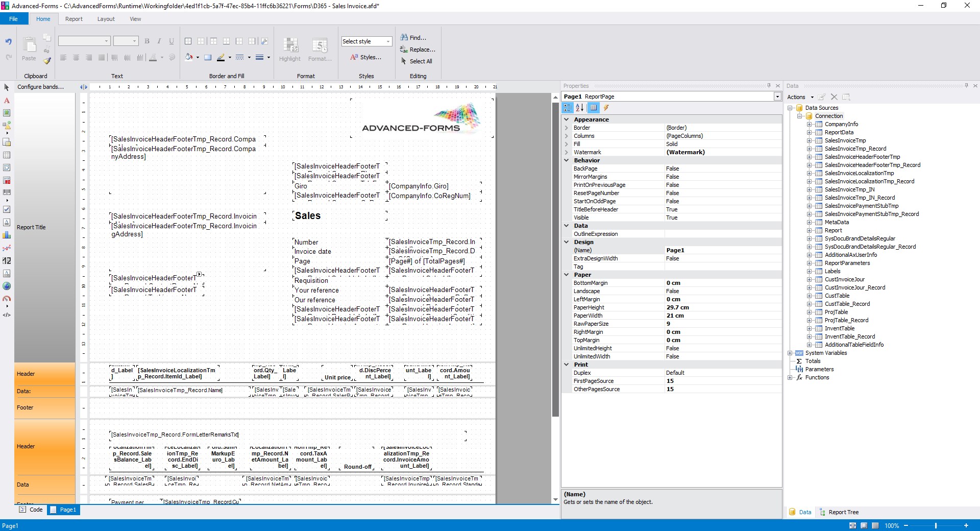Remove all borders with No Borders icon
The width and height of the screenshot is (980, 531).
coord(201,41)
